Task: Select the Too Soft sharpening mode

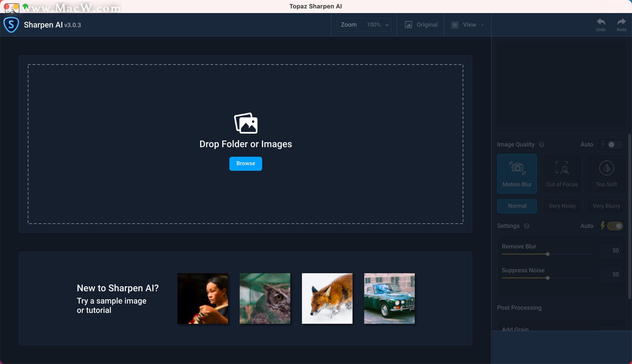Action: tap(606, 173)
